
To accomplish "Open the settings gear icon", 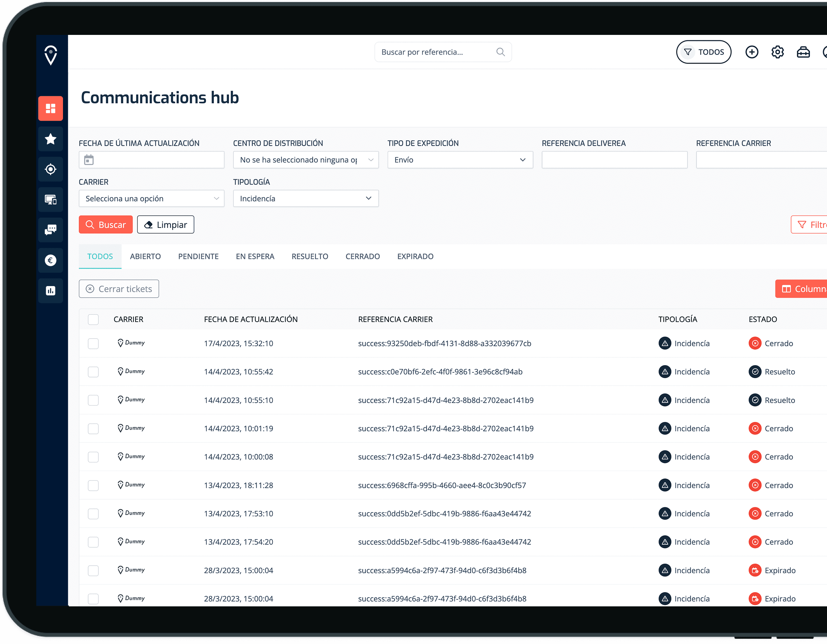I will 777,52.
